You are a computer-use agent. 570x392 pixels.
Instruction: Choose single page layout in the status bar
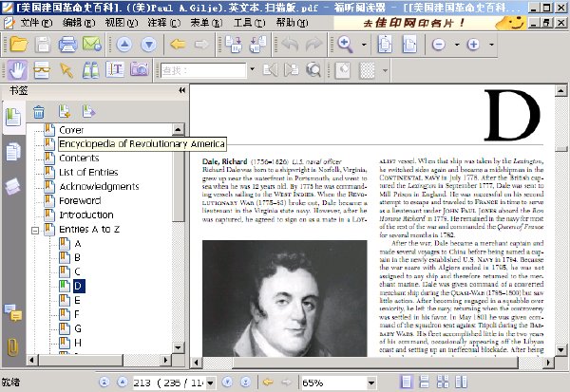coord(406,383)
